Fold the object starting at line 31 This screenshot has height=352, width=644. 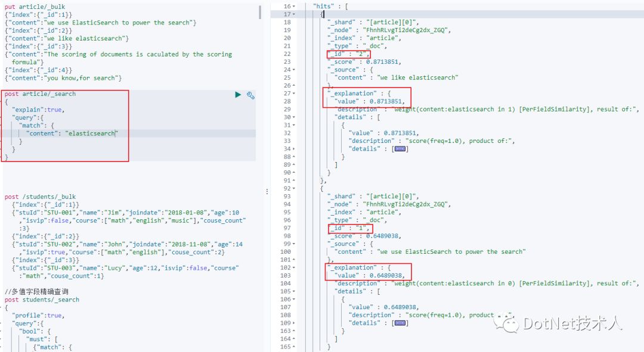tap(294, 125)
